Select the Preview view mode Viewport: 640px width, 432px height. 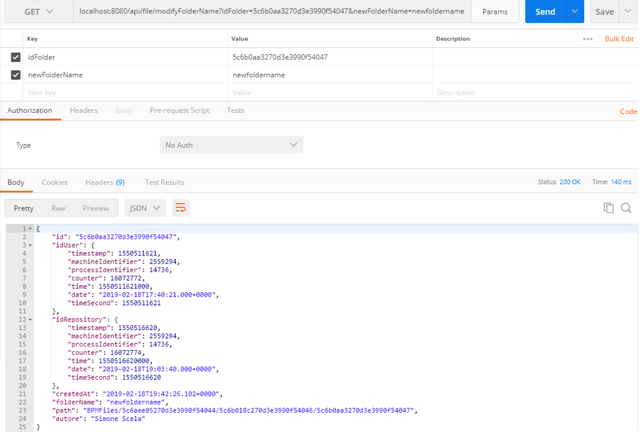coord(96,208)
